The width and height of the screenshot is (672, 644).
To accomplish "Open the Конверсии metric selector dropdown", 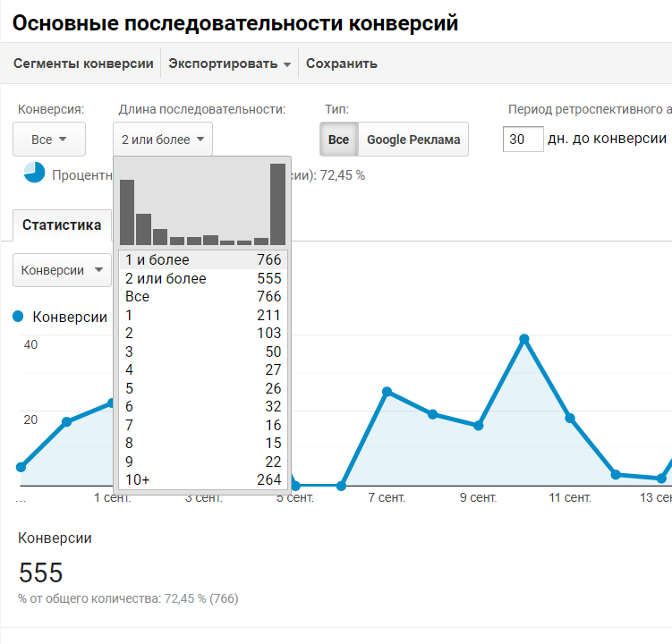I will pos(62,270).
